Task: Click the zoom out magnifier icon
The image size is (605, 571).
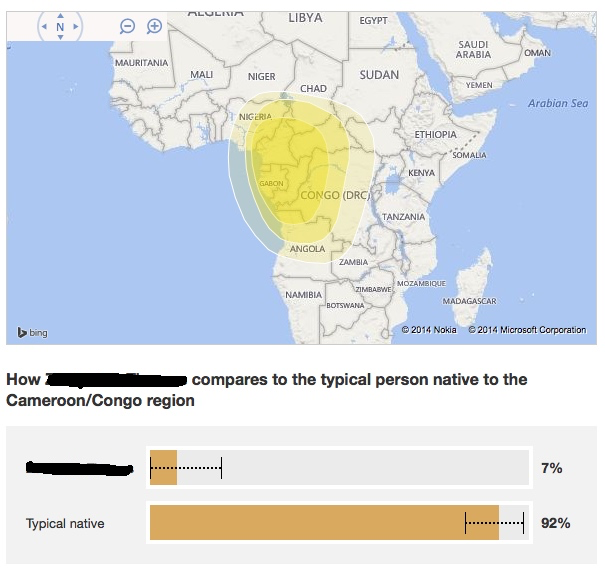Action: point(127,27)
